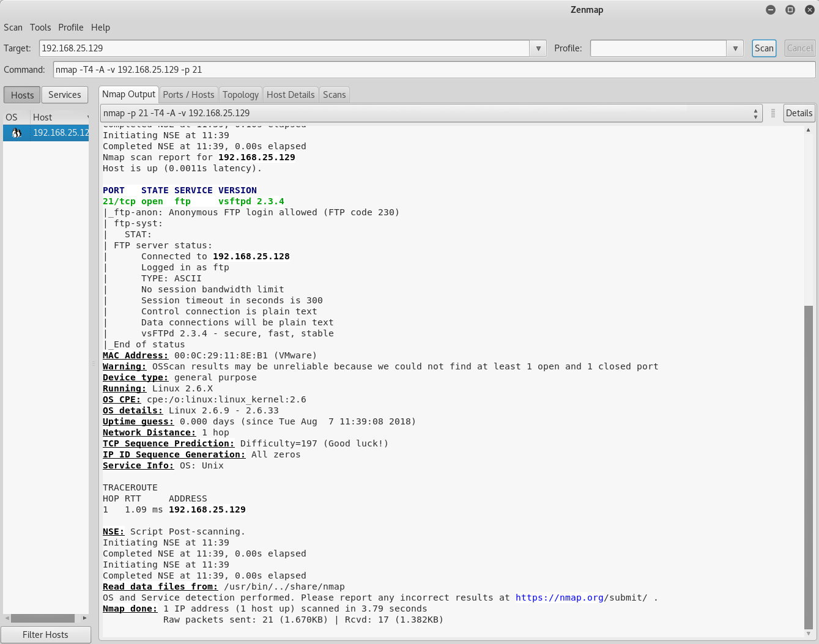
Task: Open the Scans tab
Action: pyautogui.click(x=335, y=95)
